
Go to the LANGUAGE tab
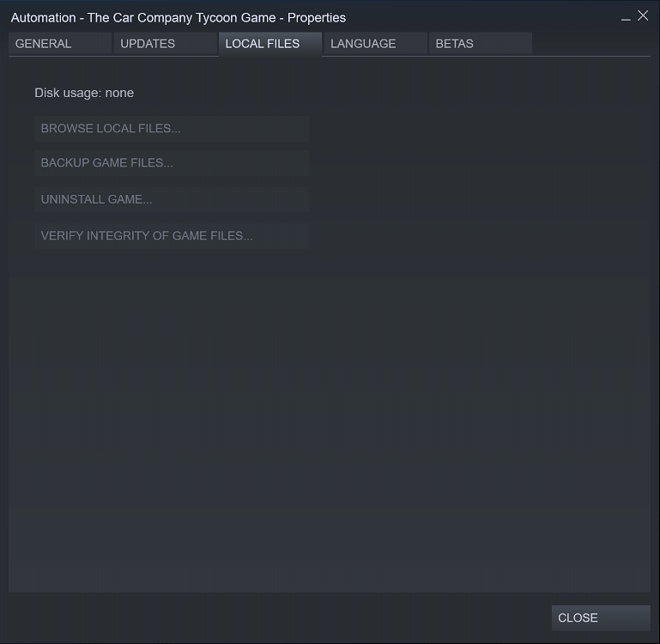click(x=374, y=44)
